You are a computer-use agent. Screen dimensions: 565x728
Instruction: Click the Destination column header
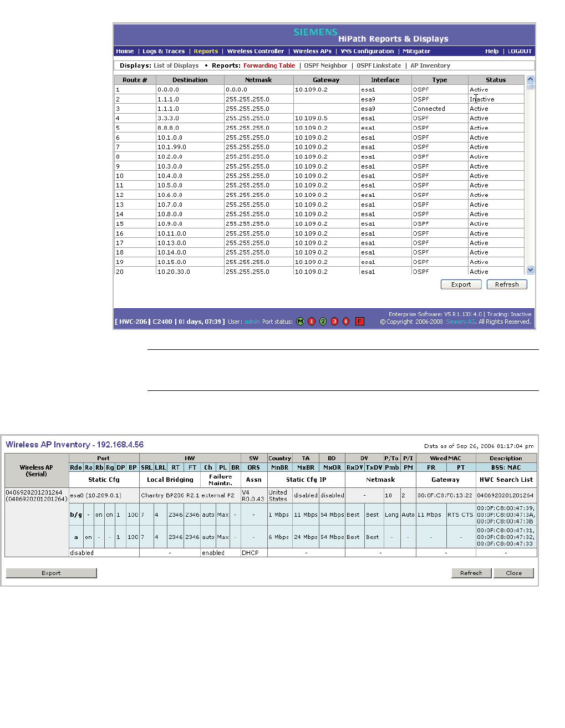click(x=190, y=80)
